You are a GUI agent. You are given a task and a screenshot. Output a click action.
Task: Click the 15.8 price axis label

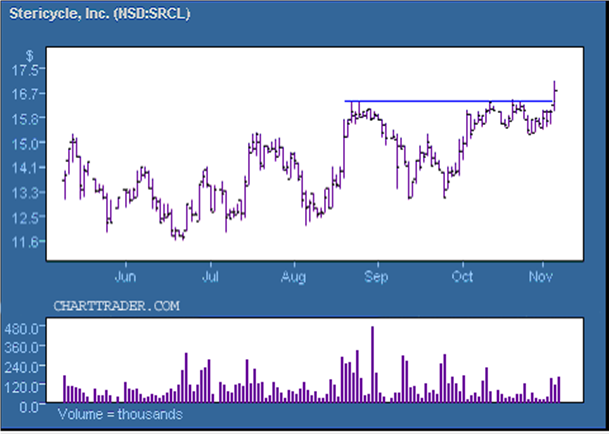point(25,119)
